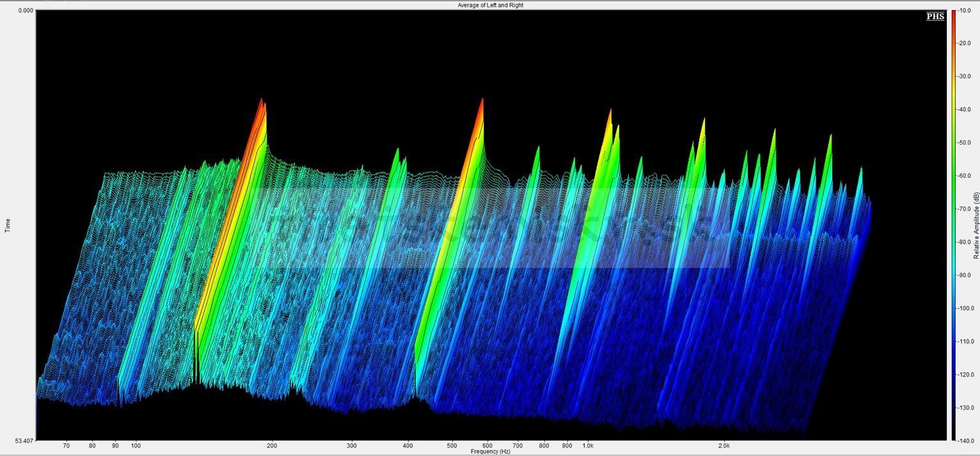The image size is (980, 456).
Task: Click the PHS logo in the plot corner
Action: [935, 16]
